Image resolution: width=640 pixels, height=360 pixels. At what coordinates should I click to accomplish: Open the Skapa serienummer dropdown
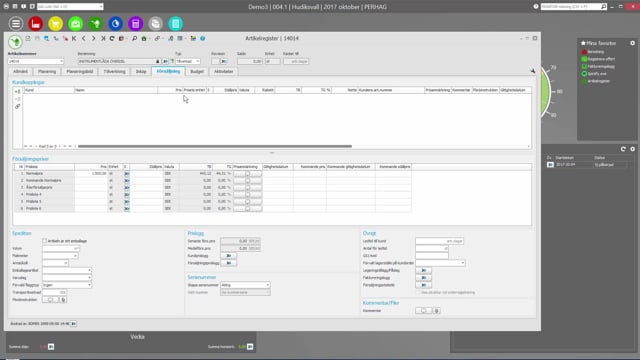267,285
